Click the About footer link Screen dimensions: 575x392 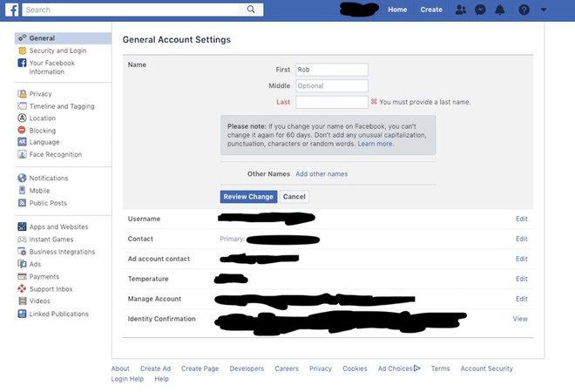120,368
